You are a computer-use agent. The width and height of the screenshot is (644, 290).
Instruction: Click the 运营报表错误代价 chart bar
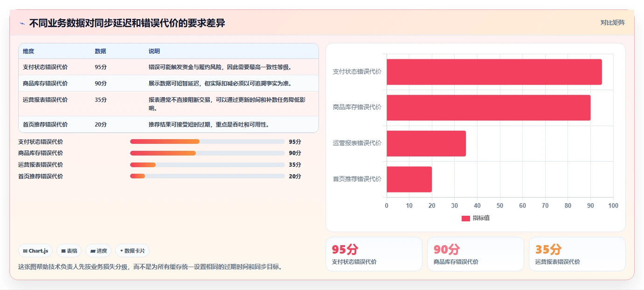point(426,143)
